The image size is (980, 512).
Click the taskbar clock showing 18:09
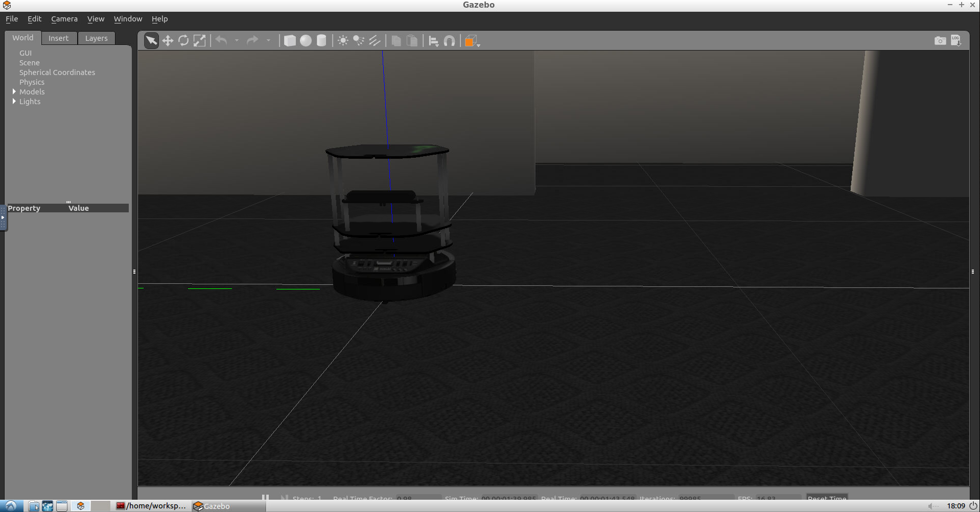point(955,506)
